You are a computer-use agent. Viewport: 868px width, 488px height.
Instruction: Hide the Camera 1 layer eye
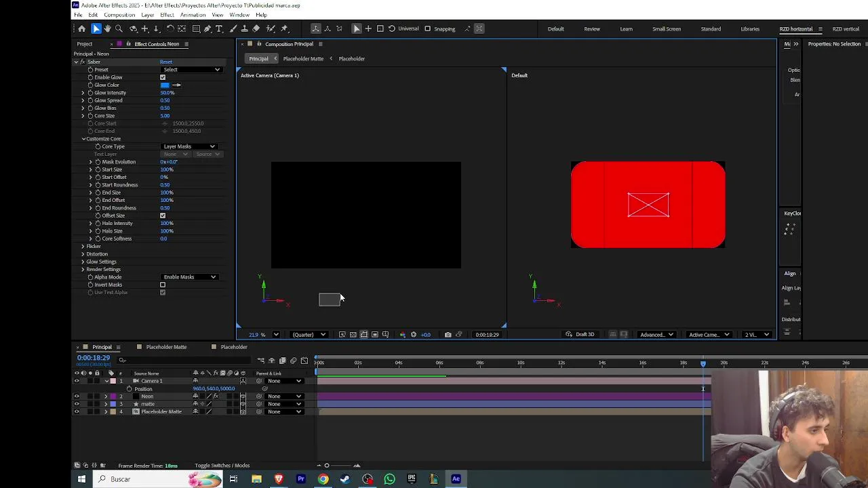pyautogui.click(x=77, y=381)
